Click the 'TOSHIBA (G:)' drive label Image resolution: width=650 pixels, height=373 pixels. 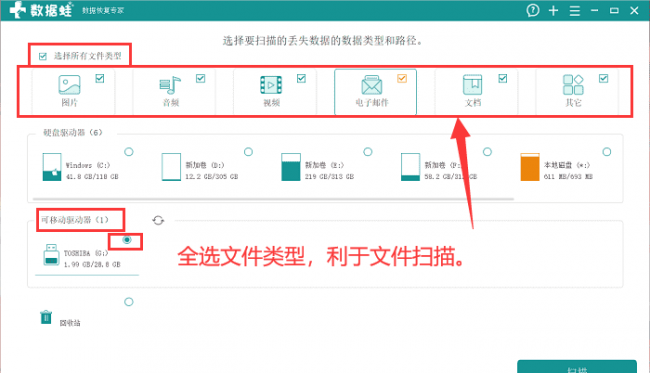click(x=86, y=253)
